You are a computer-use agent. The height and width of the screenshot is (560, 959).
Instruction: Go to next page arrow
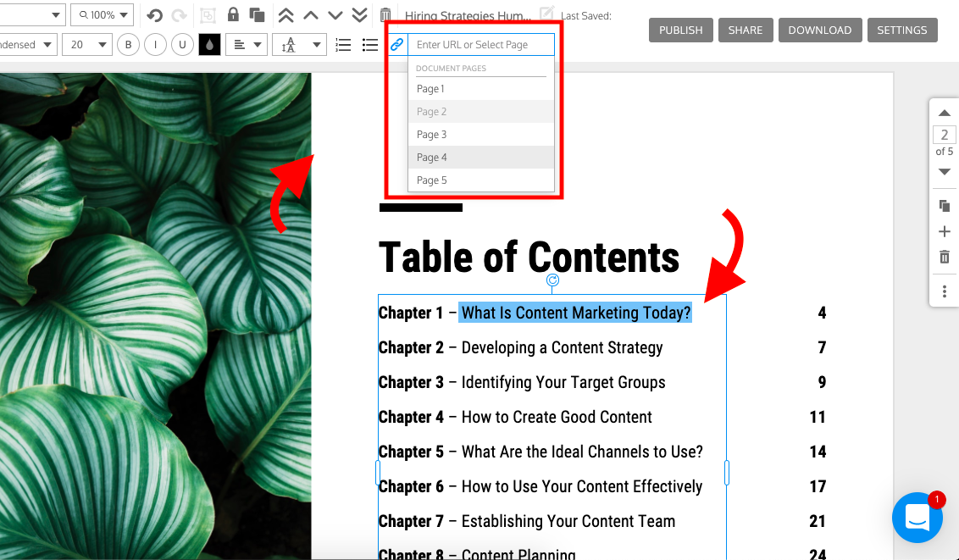click(945, 172)
